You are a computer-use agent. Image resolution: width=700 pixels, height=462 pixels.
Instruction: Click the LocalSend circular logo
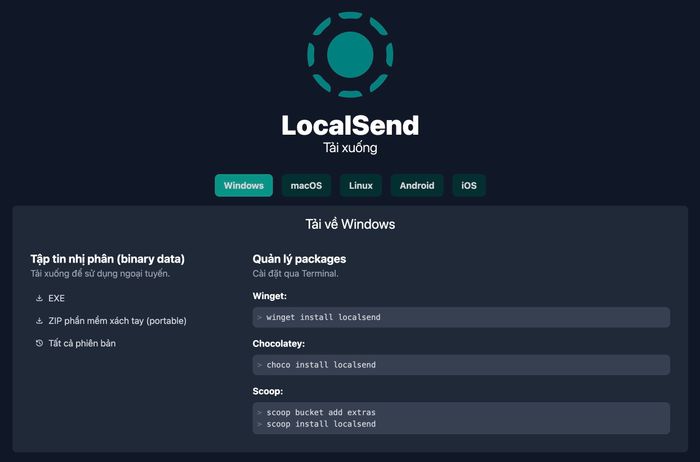pyautogui.click(x=350, y=54)
